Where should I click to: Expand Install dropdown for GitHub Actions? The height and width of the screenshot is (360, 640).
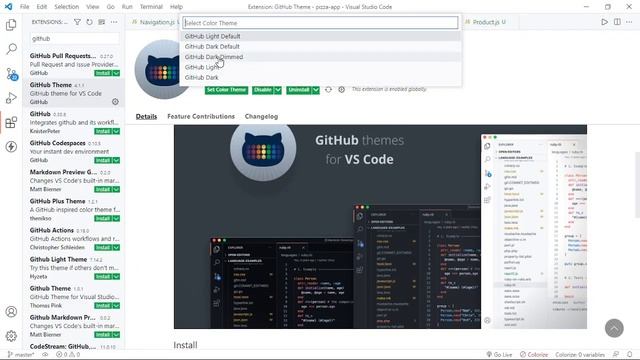pos(116,248)
